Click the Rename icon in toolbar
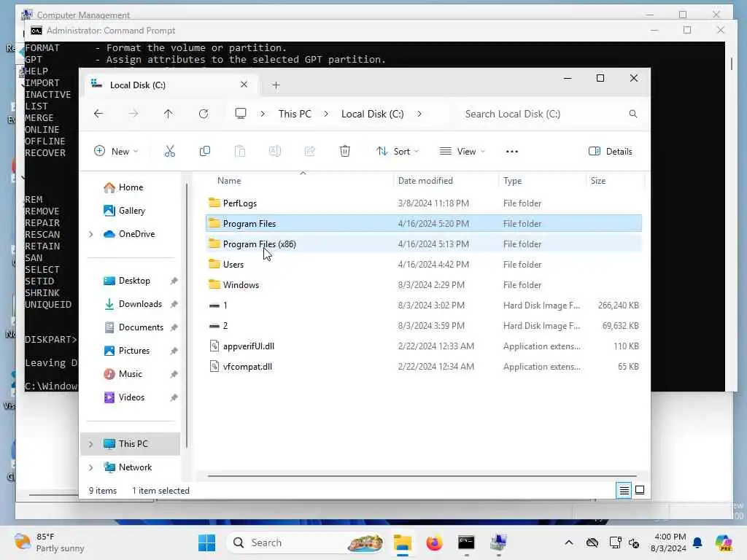This screenshot has width=747, height=560. coord(275,152)
